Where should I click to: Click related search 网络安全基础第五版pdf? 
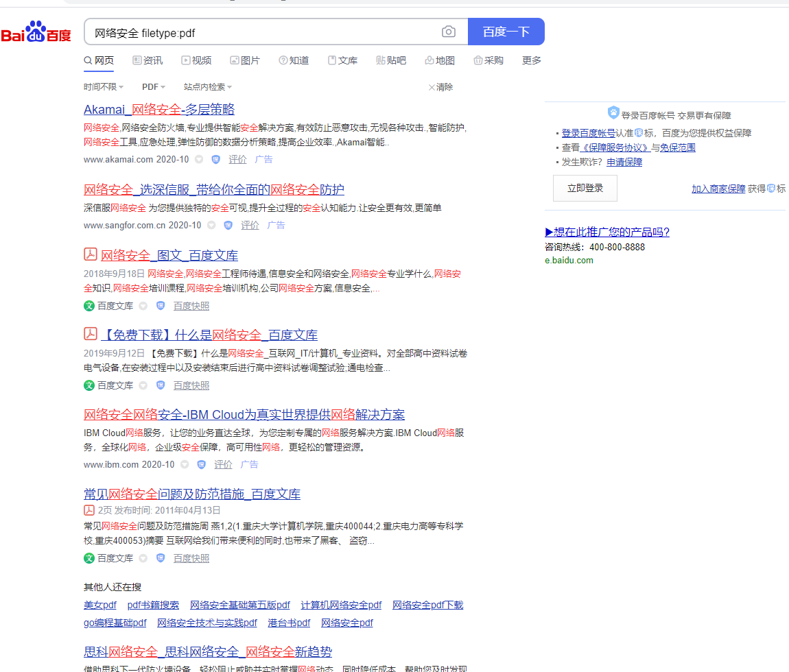[x=240, y=605]
